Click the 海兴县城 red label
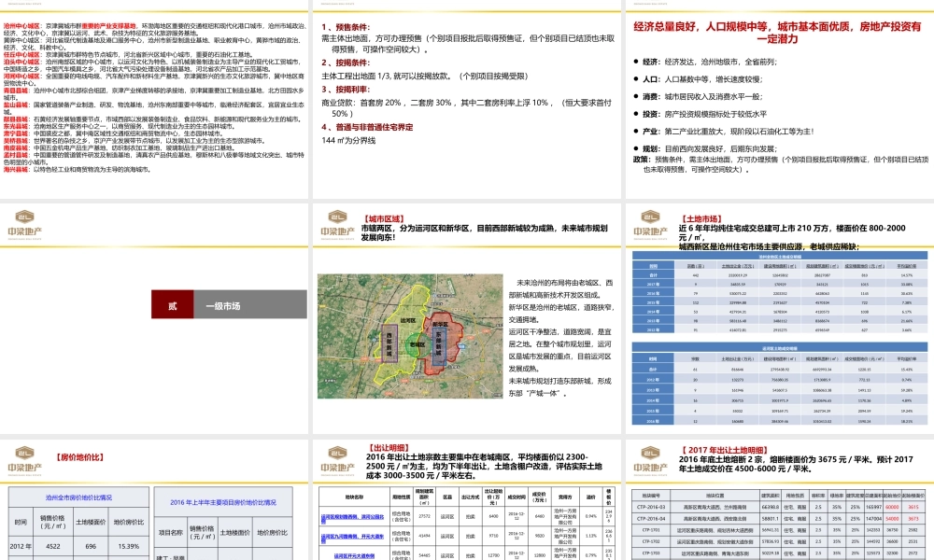 click(16, 170)
